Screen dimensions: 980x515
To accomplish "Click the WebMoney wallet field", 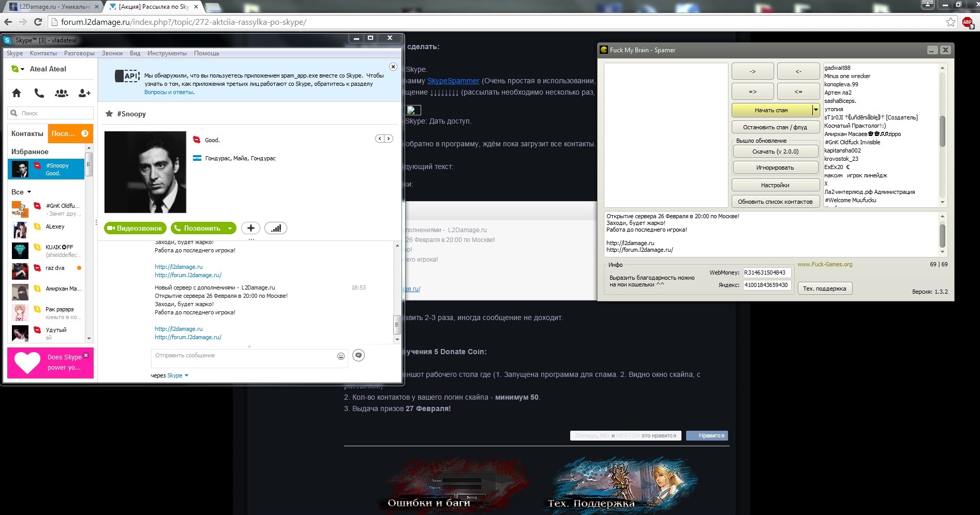I will pos(767,272).
